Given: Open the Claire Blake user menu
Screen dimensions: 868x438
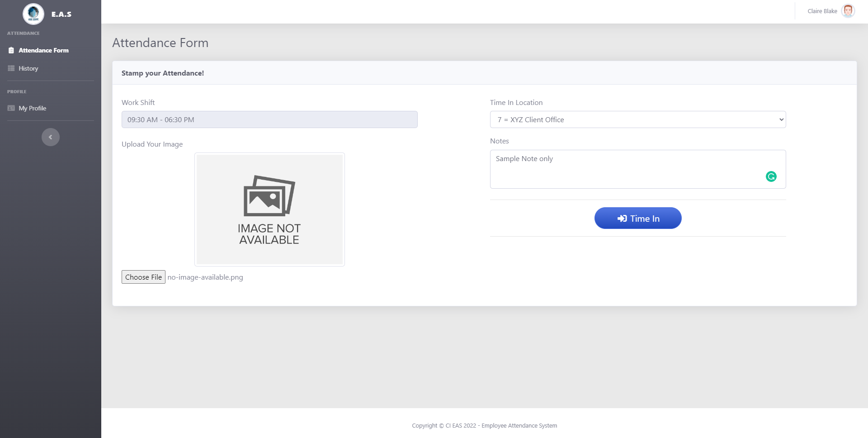Looking at the screenshot, I should pyautogui.click(x=822, y=11).
